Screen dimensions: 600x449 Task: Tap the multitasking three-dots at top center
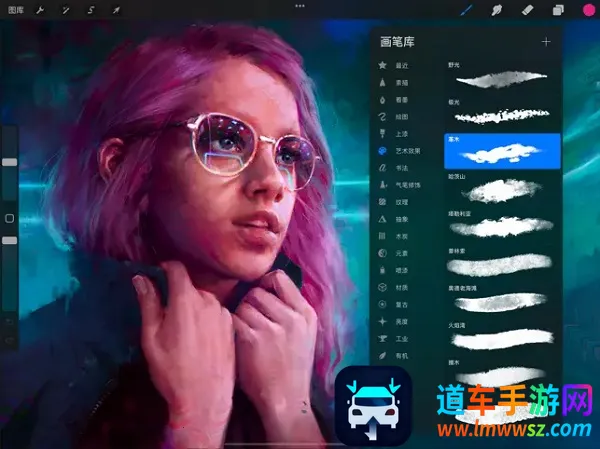tap(300, 6)
